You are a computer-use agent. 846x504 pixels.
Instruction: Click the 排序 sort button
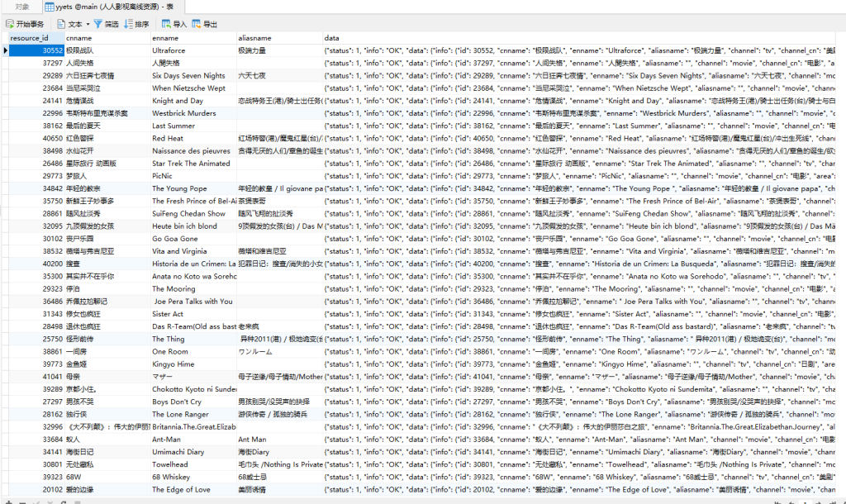coord(136,24)
